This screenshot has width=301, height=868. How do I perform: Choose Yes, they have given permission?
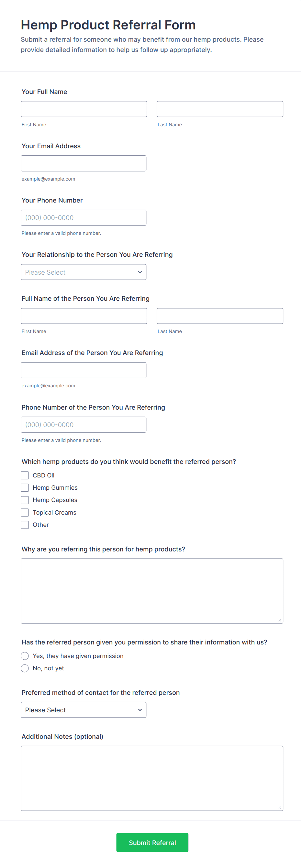[x=25, y=656]
